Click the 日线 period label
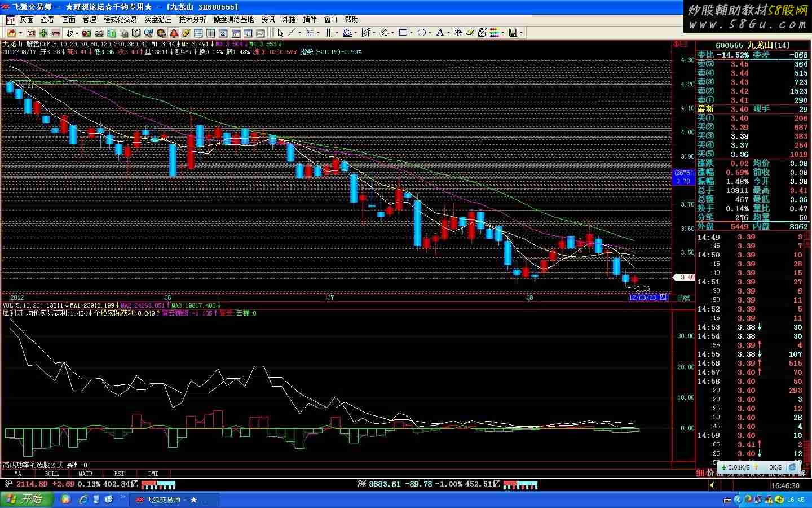This screenshot has width=812, height=508. click(x=683, y=297)
